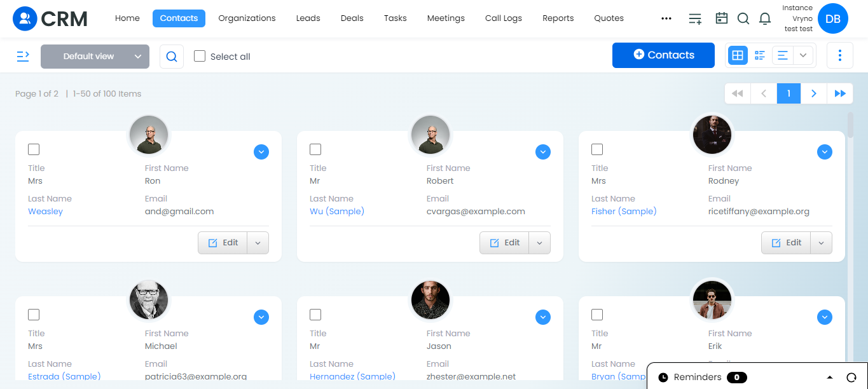This screenshot has width=868, height=389.
Task: Open the Call Logs tab
Action: [504, 18]
